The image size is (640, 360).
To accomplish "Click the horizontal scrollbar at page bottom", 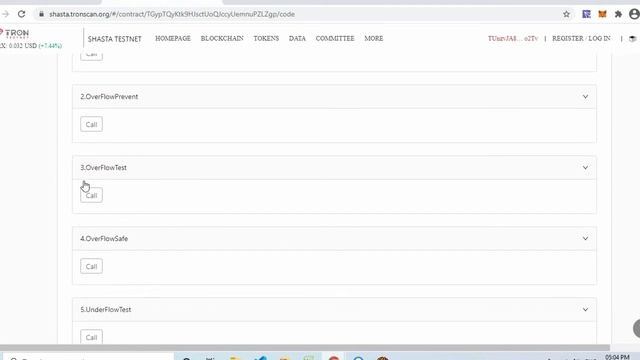I will tap(304, 348).
